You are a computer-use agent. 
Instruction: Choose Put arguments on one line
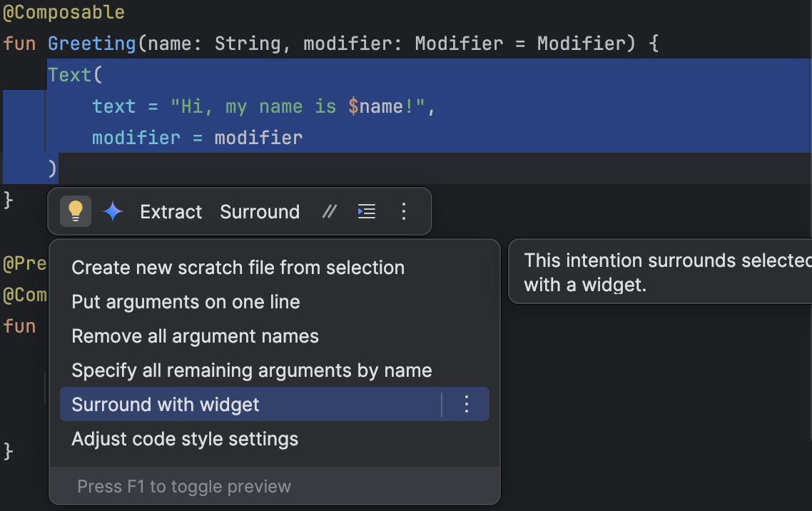coord(186,302)
